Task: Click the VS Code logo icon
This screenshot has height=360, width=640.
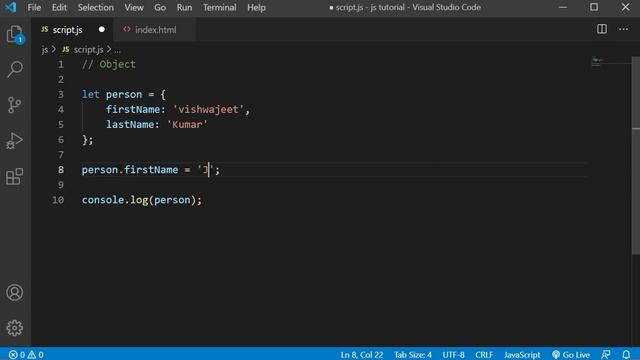Action: (x=11, y=7)
